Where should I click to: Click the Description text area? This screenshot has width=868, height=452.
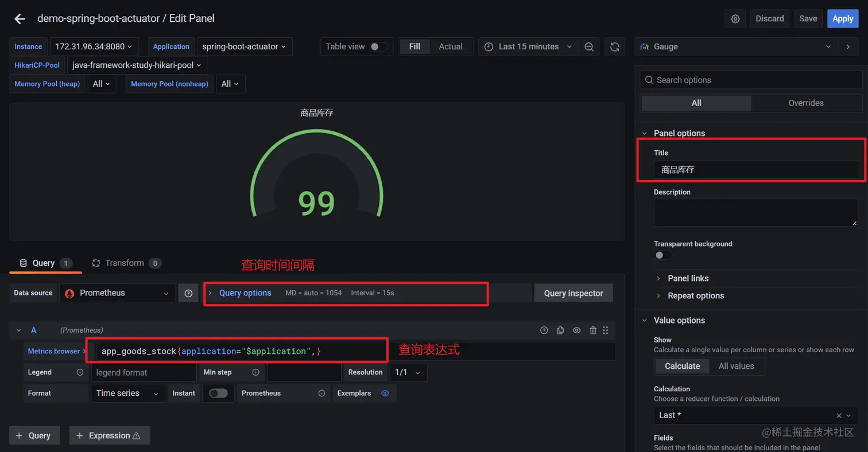755,212
